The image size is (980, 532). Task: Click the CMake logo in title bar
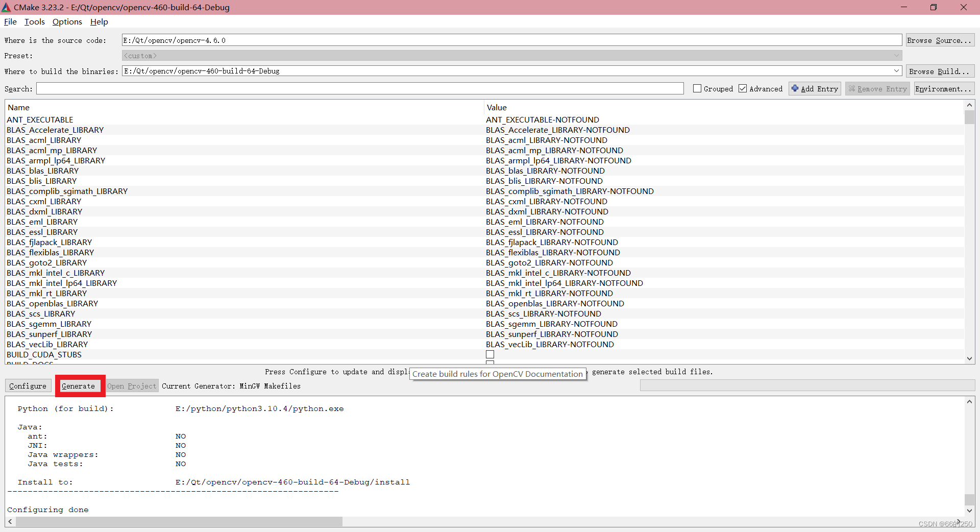(x=6, y=7)
